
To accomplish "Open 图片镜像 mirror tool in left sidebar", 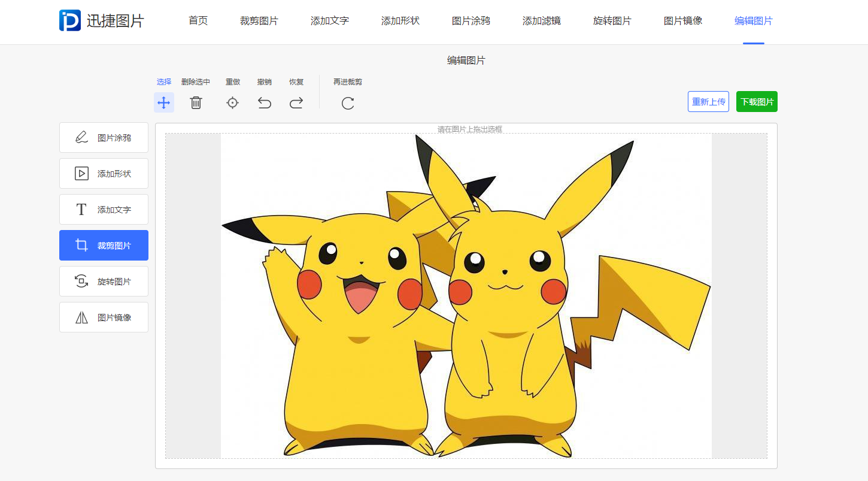I will coord(104,317).
